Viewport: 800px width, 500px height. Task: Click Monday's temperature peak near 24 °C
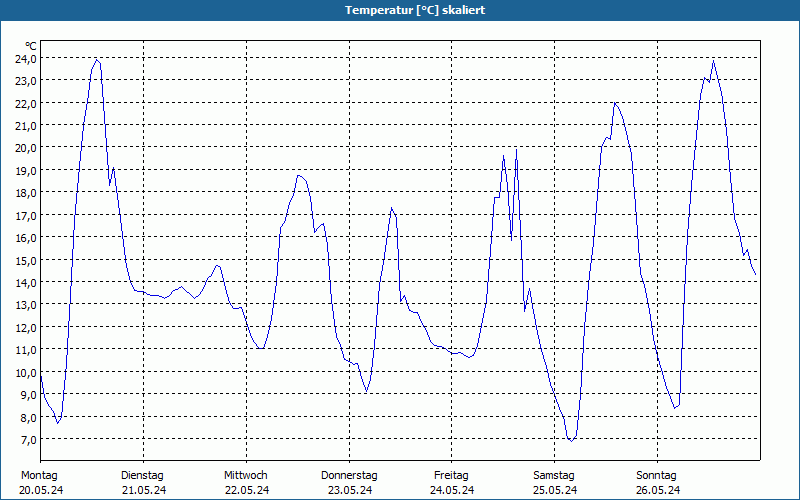pos(96,60)
